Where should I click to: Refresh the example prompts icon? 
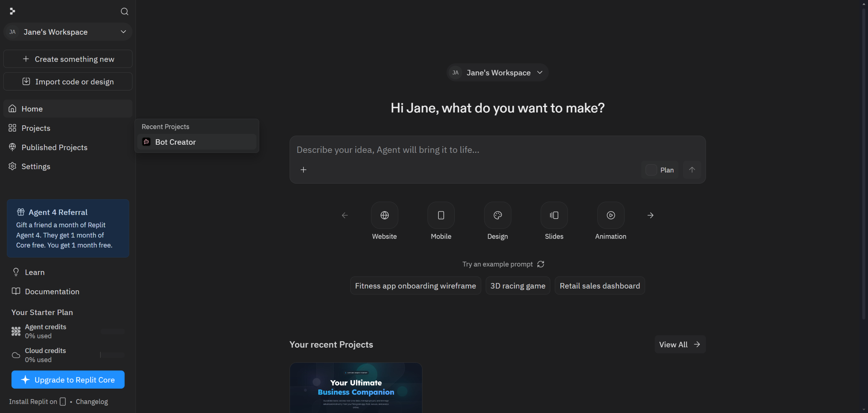pos(541,264)
